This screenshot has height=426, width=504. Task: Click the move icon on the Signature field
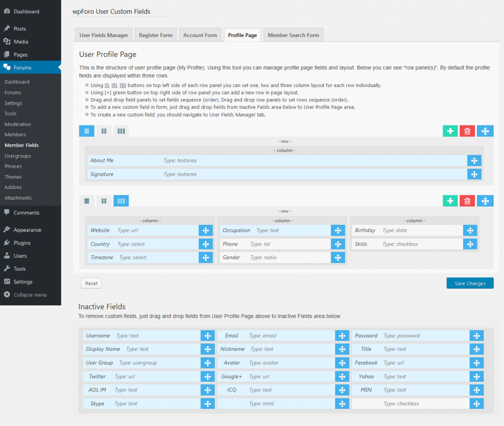[x=474, y=174]
